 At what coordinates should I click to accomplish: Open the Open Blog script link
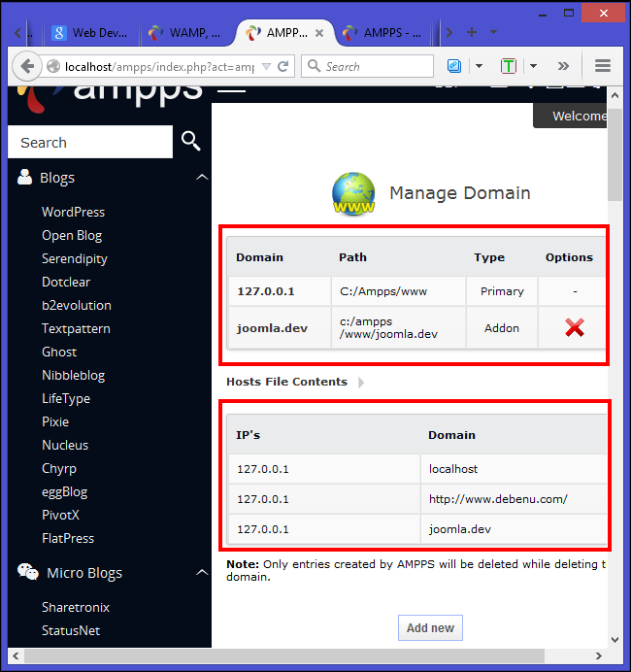click(x=72, y=235)
